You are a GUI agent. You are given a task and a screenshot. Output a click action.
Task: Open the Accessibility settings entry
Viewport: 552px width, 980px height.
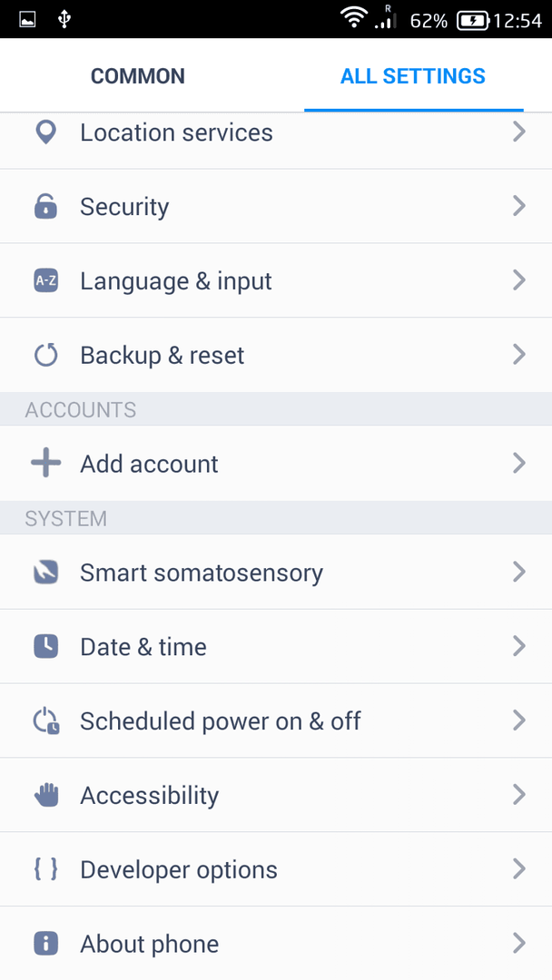click(x=276, y=795)
